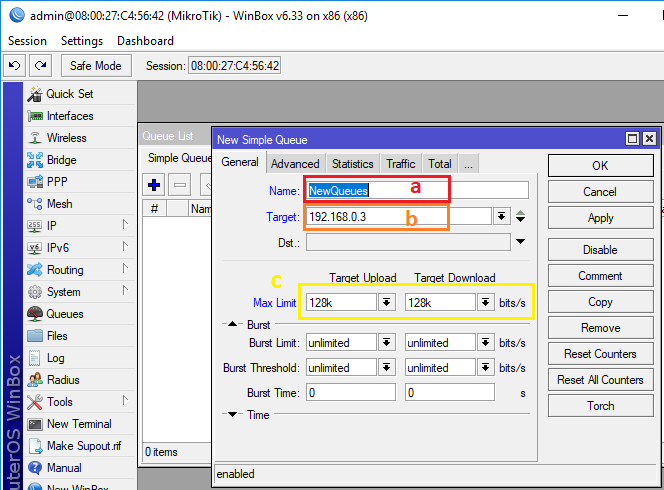The width and height of the screenshot is (664, 490).
Task: Open the Session menu
Action: click(x=28, y=41)
